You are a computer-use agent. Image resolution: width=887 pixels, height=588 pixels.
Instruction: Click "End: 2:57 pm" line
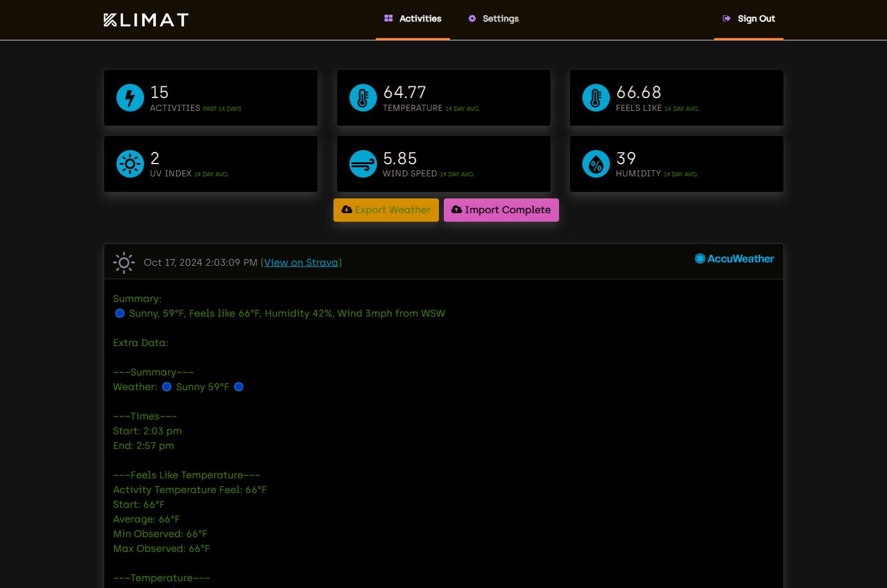click(x=143, y=445)
